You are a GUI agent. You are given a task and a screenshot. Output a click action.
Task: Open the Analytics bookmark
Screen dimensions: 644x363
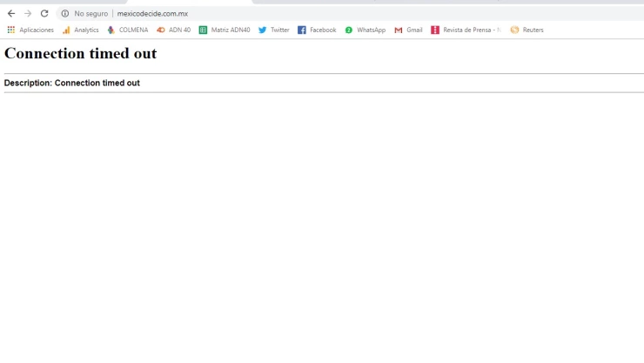(80, 30)
